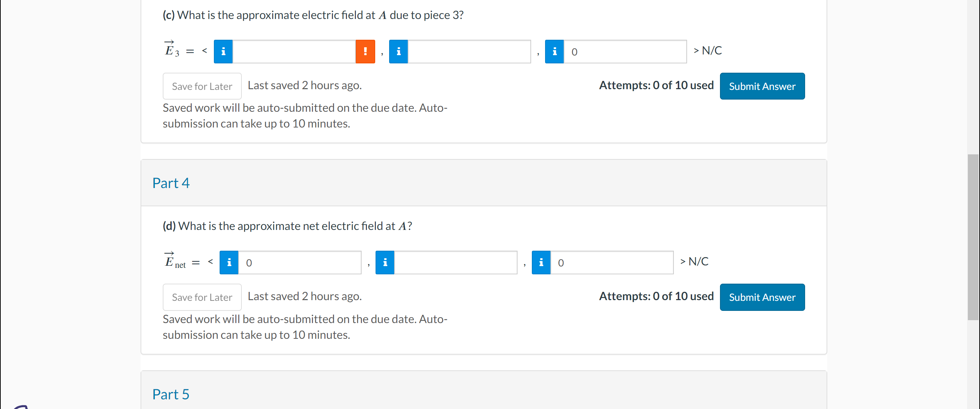This screenshot has width=980, height=409.
Task: Click the info icon beside the first E3 field
Action: point(223,51)
